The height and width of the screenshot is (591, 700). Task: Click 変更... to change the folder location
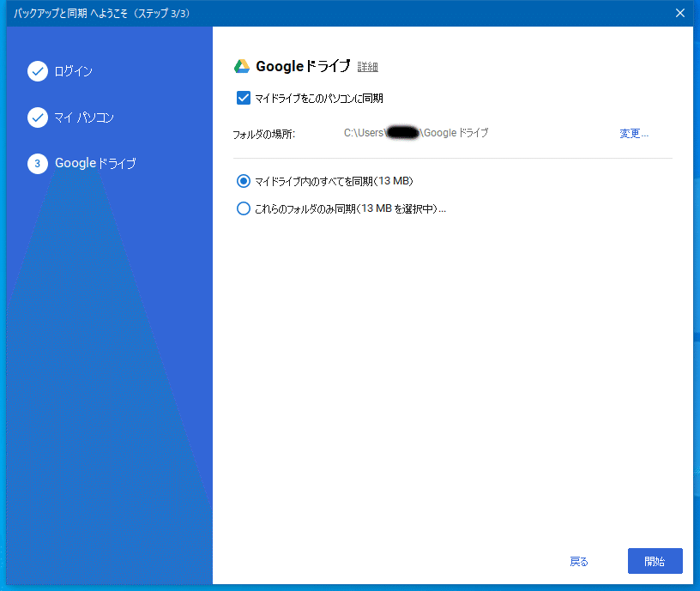633,134
